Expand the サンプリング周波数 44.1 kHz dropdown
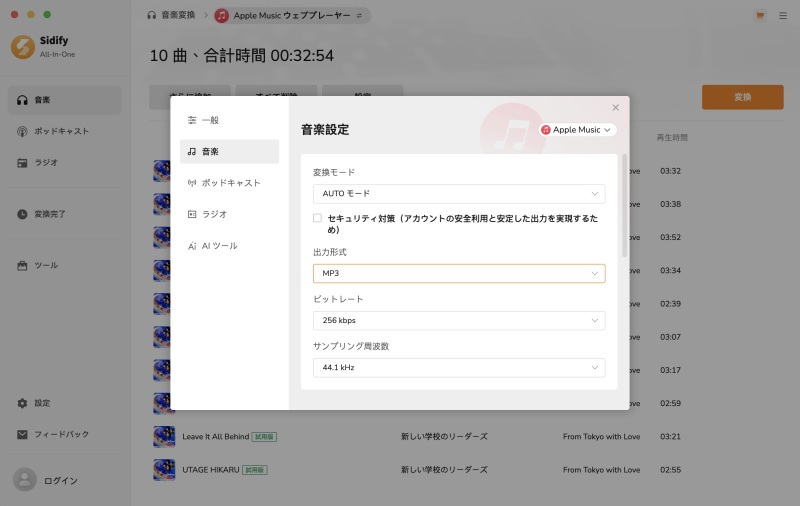800x506 pixels. point(459,367)
